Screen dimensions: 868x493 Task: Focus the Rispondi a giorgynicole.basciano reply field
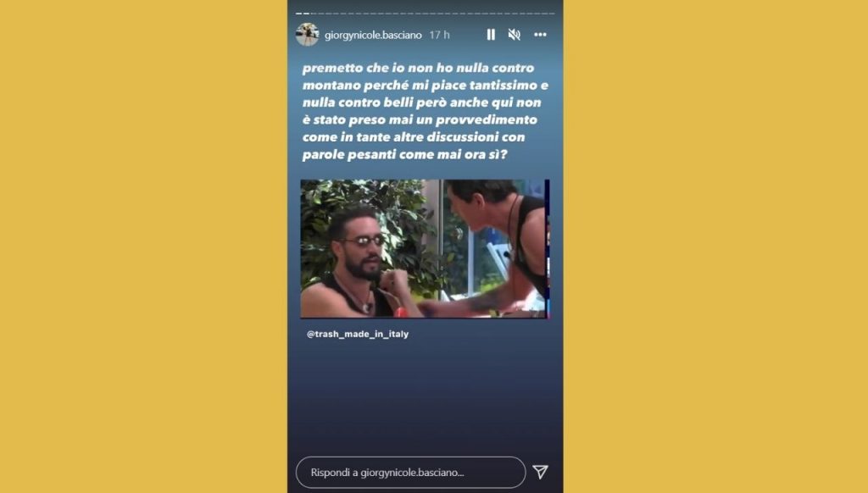410,473
